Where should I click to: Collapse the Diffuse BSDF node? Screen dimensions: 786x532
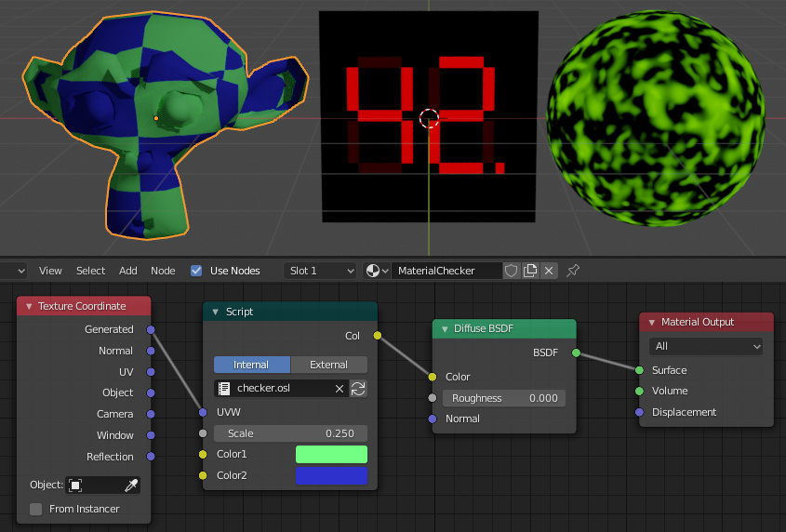(x=444, y=329)
